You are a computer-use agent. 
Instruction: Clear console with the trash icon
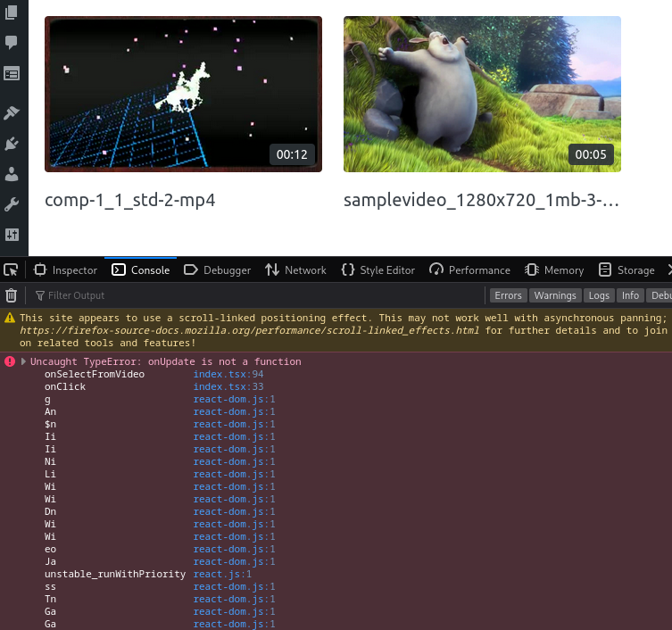(11, 295)
